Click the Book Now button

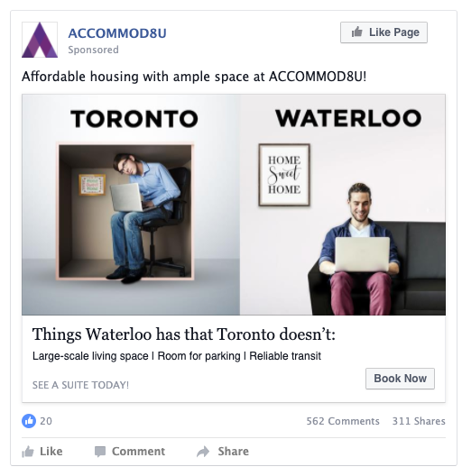click(400, 379)
